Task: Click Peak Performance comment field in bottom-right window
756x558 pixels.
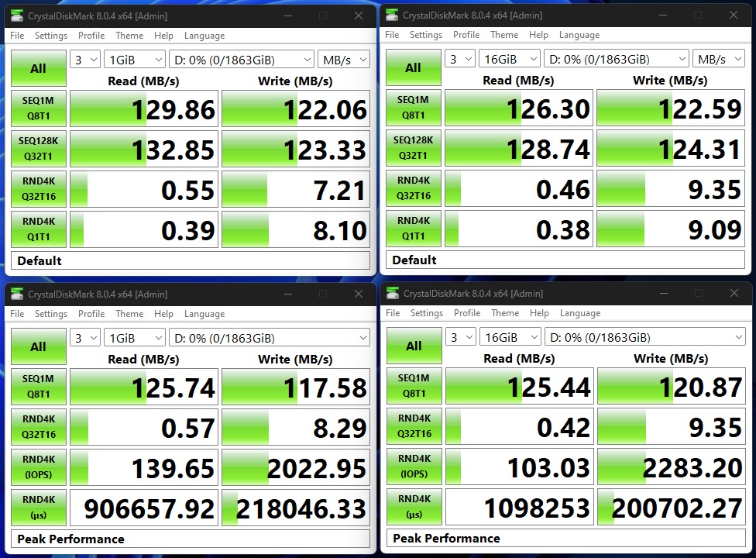Action: [566, 538]
